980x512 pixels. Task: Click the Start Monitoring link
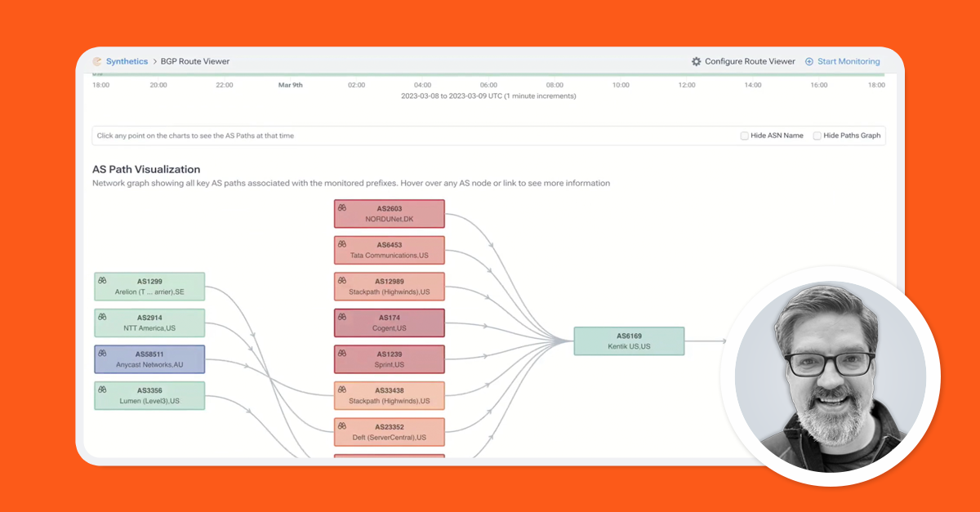tap(849, 61)
